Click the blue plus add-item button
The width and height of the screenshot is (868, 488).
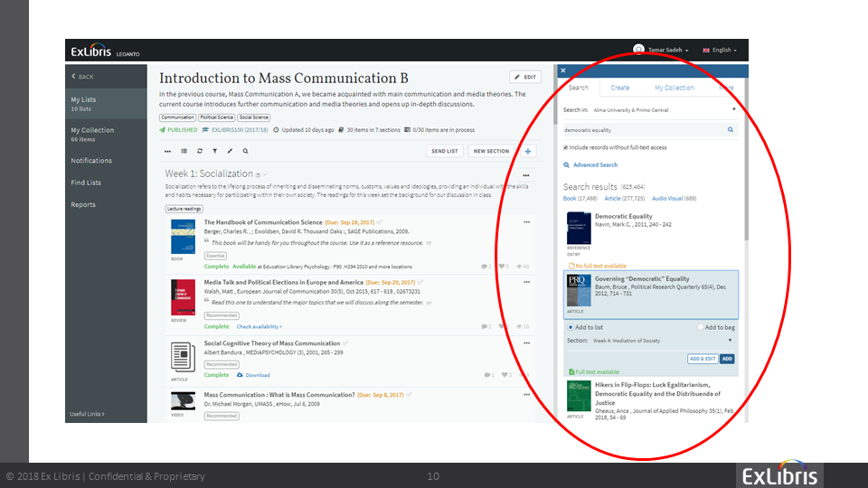click(x=528, y=151)
